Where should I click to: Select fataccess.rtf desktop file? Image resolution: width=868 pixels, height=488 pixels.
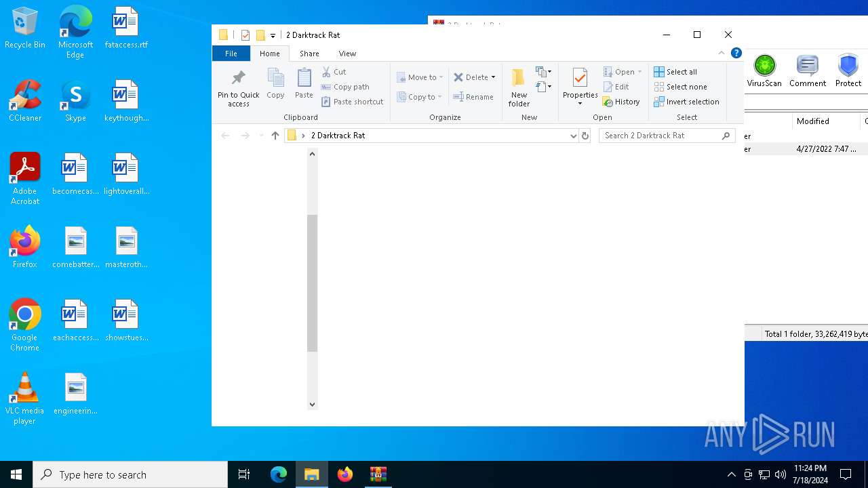(126, 28)
